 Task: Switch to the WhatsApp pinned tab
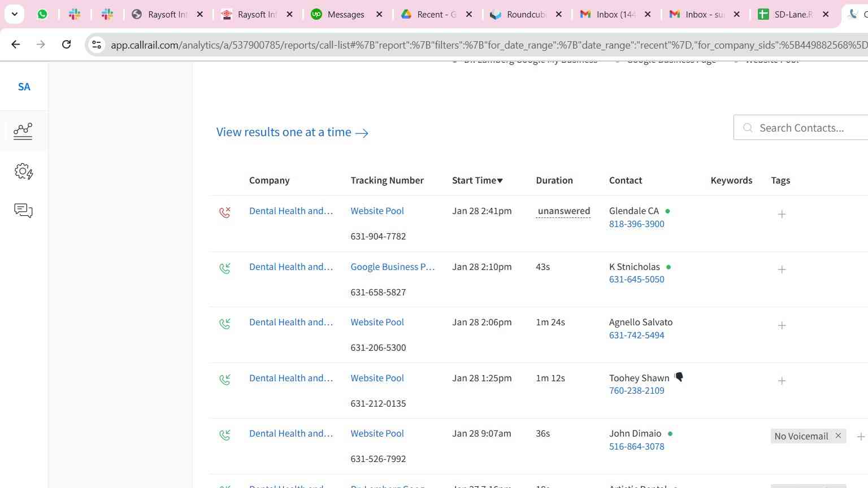[42, 14]
